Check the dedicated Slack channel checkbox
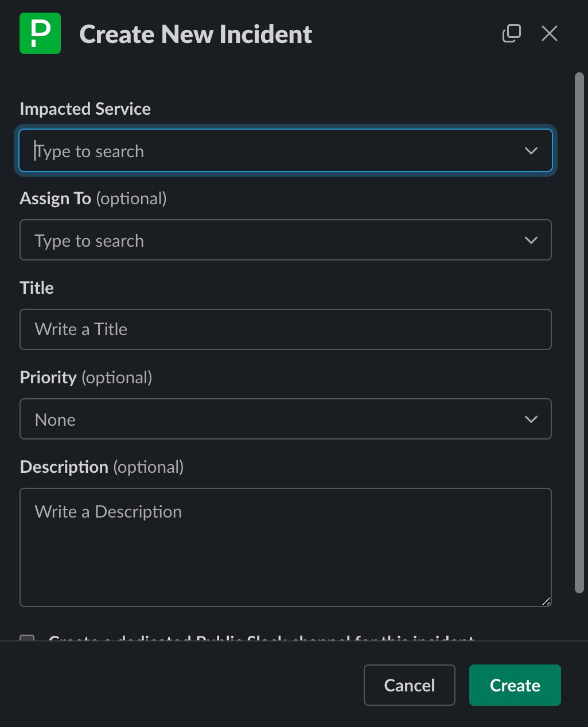 pos(27,638)
